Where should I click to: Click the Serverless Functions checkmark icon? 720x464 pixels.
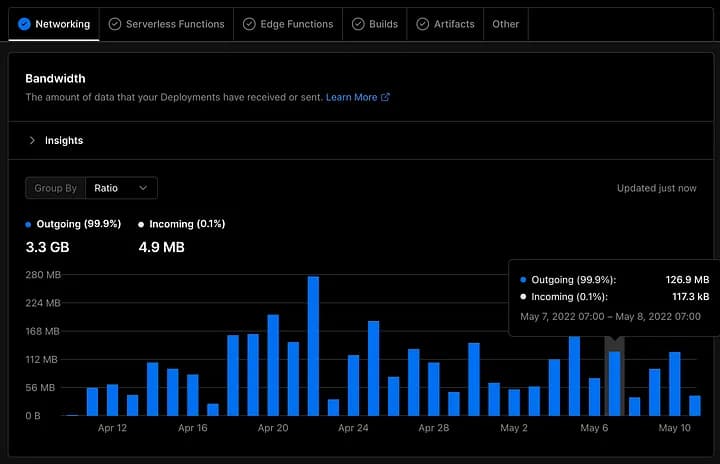(115, 24)
